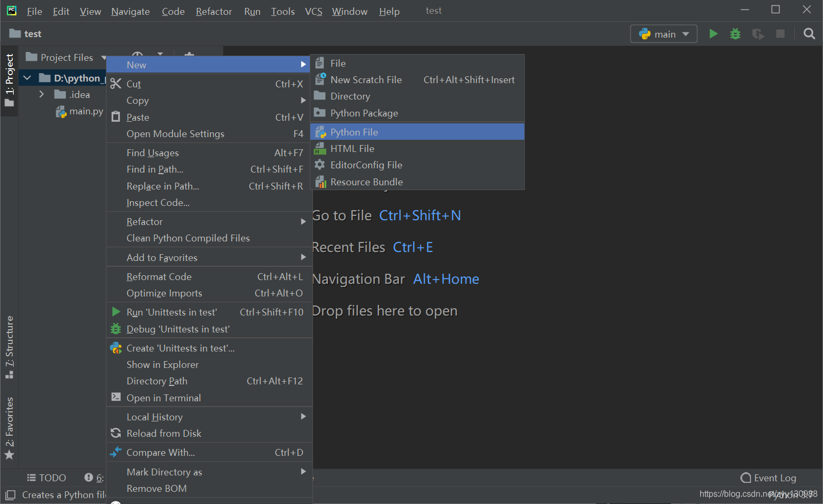Viewport: 823px width, 504px height.
Task: Click Run 'Unittests in test' entry
Action: point(209,312)
